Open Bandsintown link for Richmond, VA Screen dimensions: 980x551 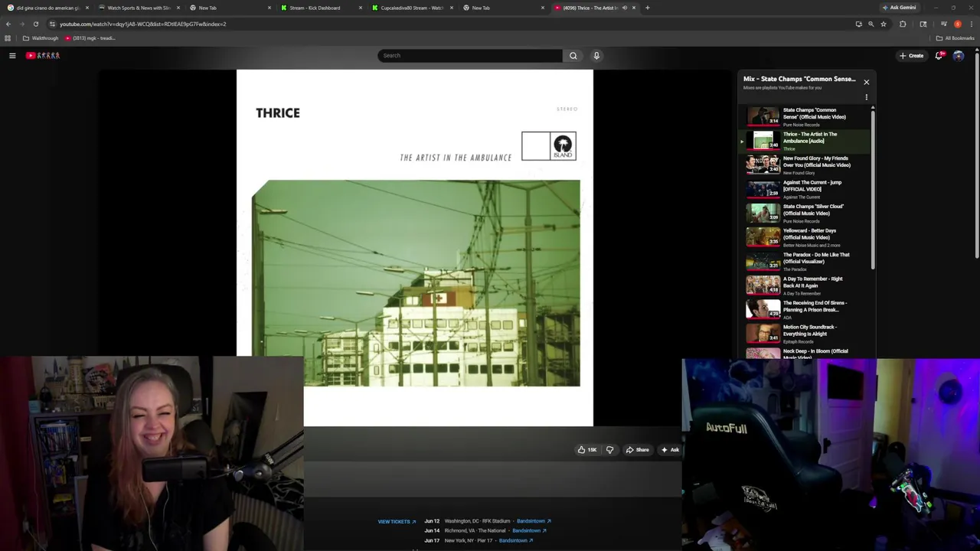click(529, 530)
